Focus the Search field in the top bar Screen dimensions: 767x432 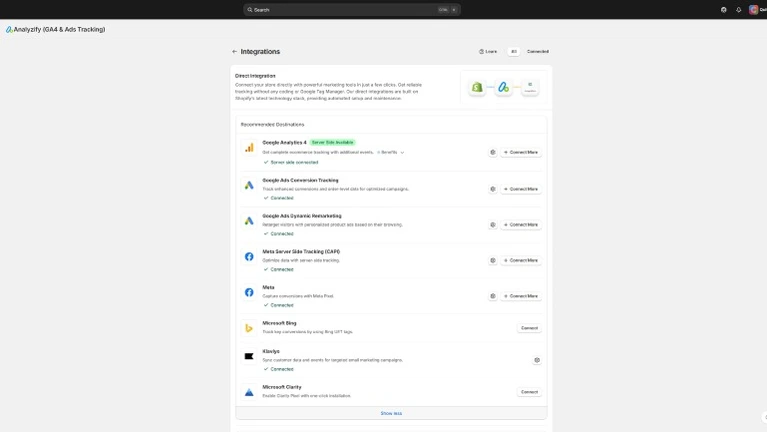coord(352,10)
